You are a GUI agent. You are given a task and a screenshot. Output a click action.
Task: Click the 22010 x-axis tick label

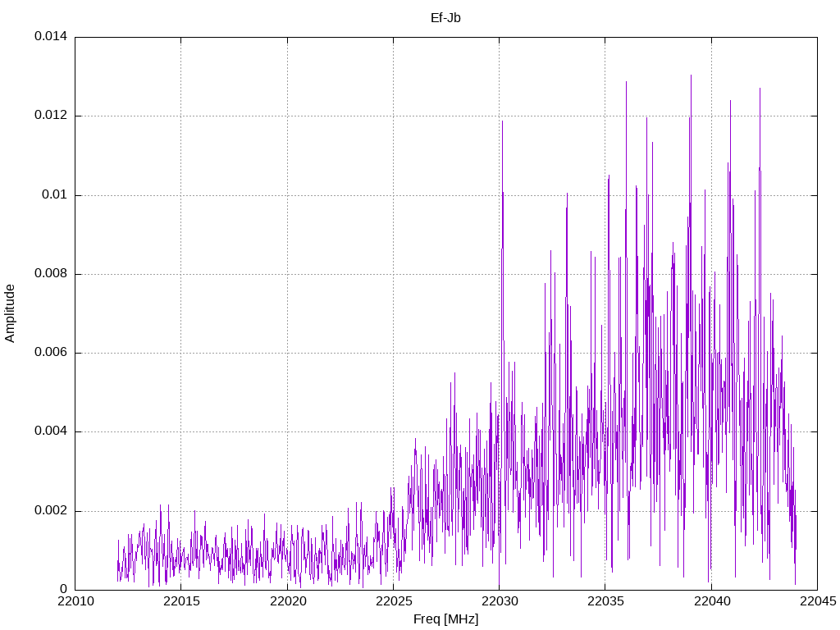[x=75, y=601]
